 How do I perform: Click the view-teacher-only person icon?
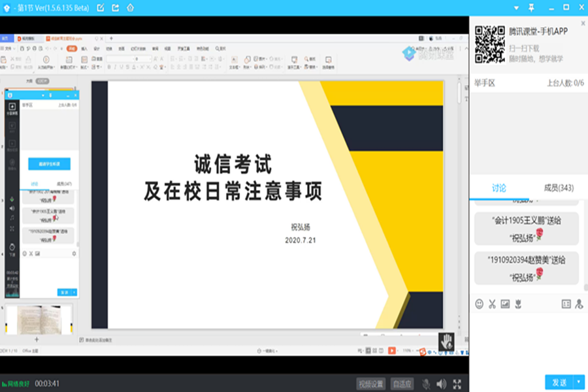[x=578, y=304]
